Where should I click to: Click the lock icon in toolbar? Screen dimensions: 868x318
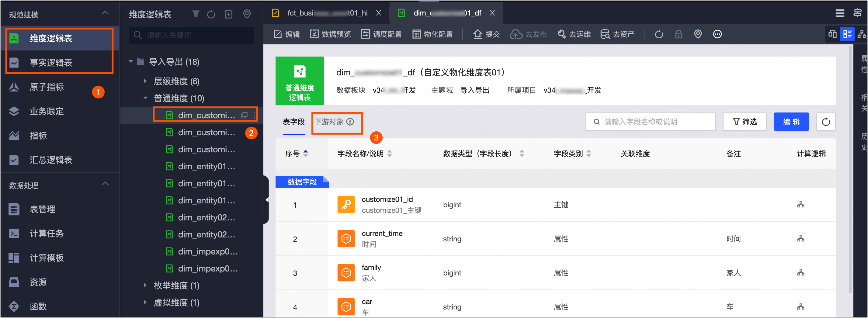tap(679, 34)
